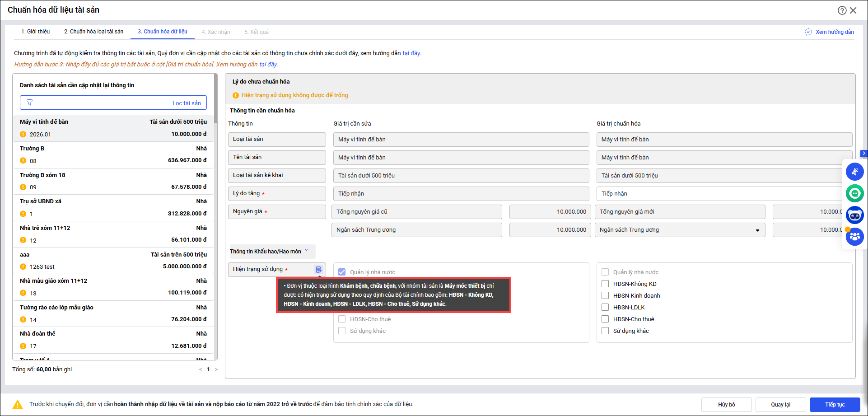
Task: Open the announcement megaphone floating icon
Action: coord(854,172)
